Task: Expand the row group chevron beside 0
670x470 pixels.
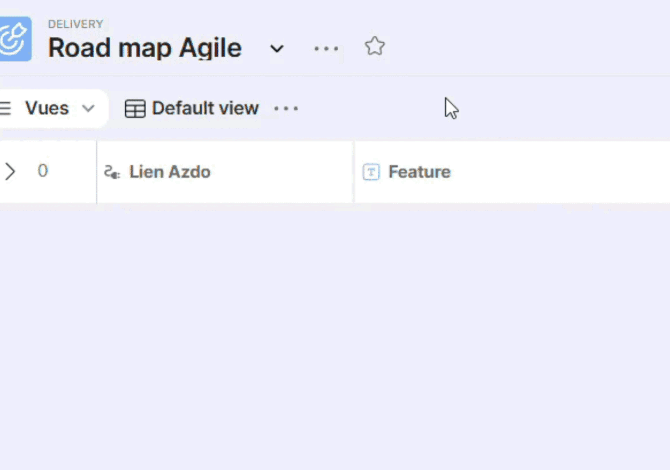Action: coord(10,171)
